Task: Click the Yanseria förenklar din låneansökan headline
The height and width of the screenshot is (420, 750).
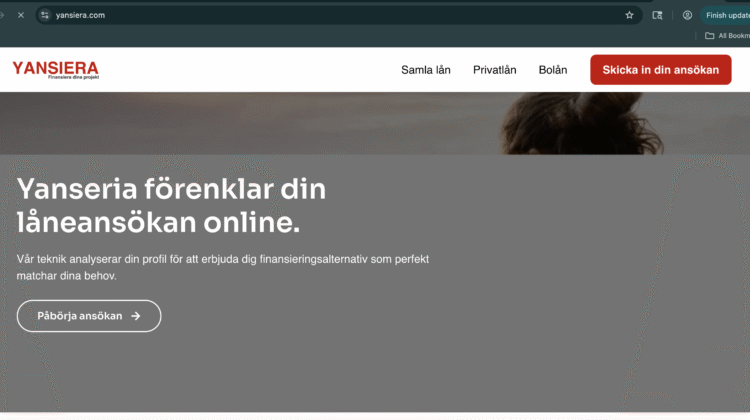Action: point(171,204)
